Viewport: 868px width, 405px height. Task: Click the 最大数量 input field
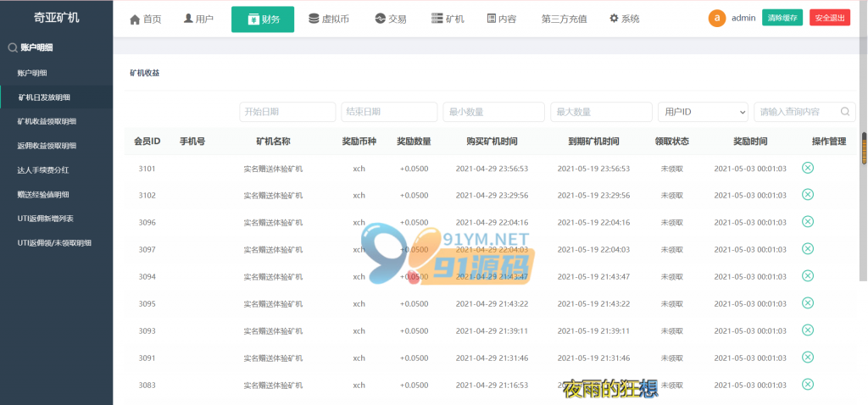(601, 112)
